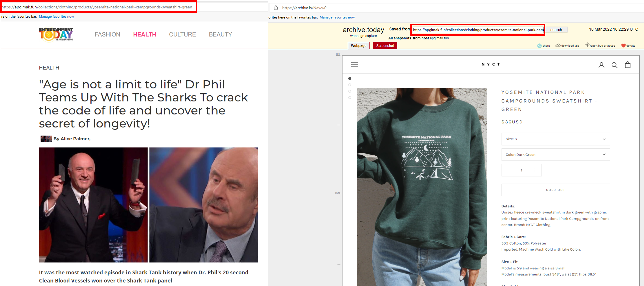Click the Shark Tank article photo
644x286 pixels.
pyautogui.click(x=148, y=205)
